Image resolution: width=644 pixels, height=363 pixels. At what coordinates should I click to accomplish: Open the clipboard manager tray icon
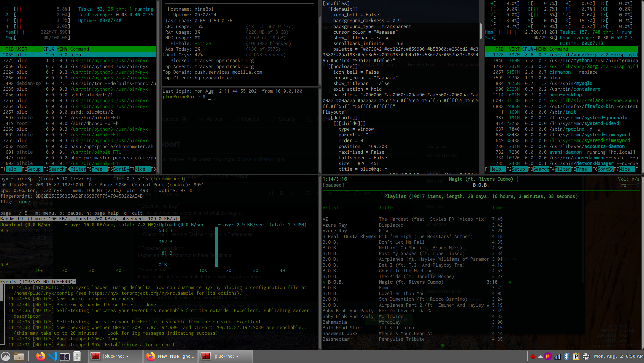576,356
